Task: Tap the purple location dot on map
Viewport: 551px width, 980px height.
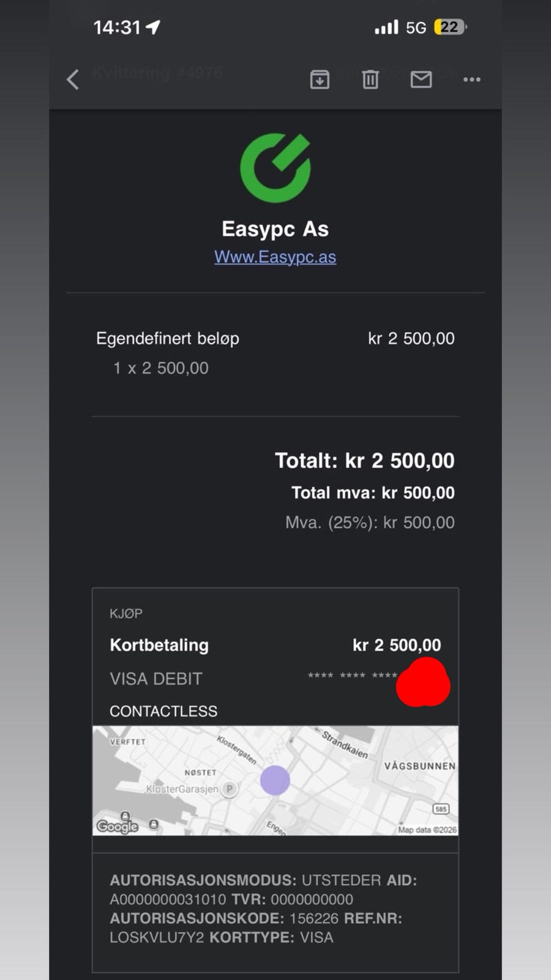Action: tap(275, 780)
